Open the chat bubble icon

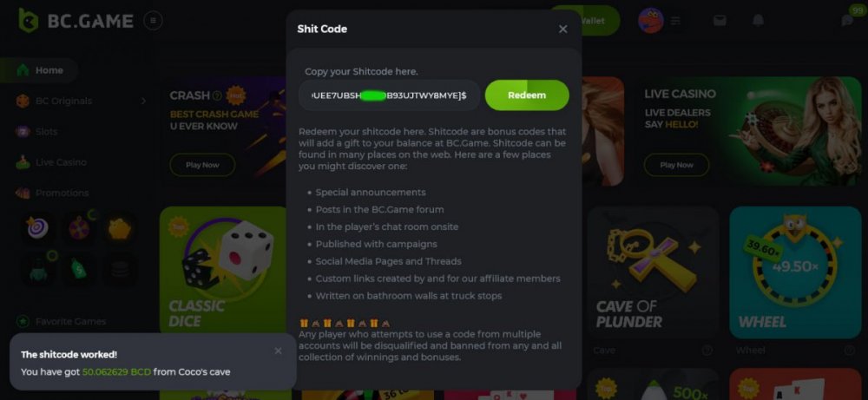[x=847, y=20]
